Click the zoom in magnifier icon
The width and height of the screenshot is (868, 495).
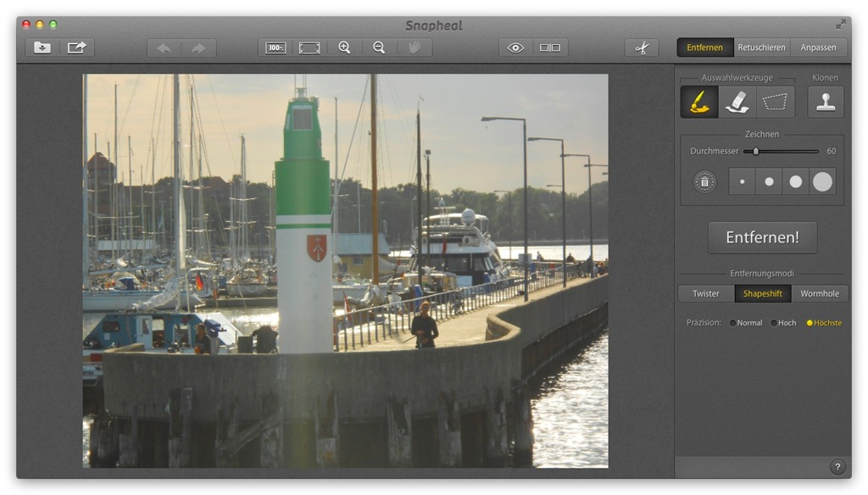coord(344,47)
